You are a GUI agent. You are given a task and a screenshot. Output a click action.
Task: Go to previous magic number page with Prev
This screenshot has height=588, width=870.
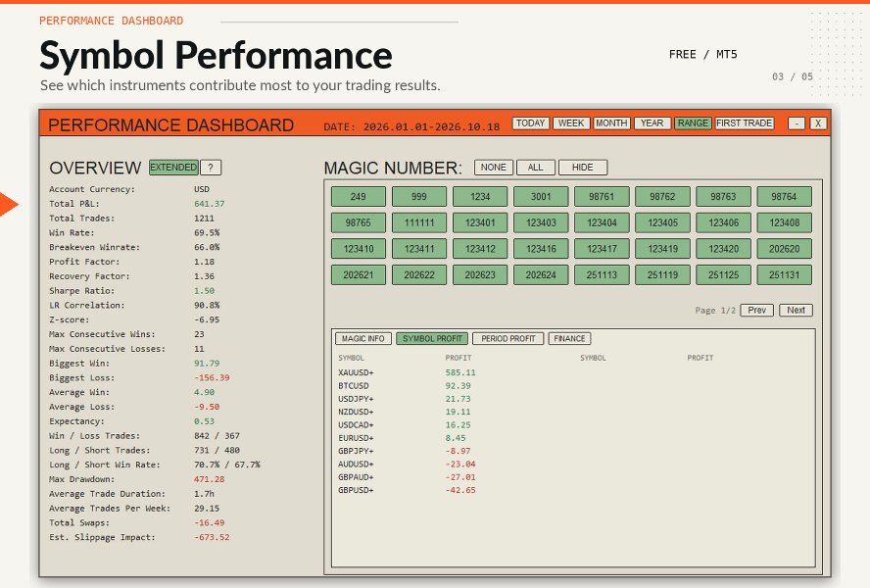pos(756,311)
